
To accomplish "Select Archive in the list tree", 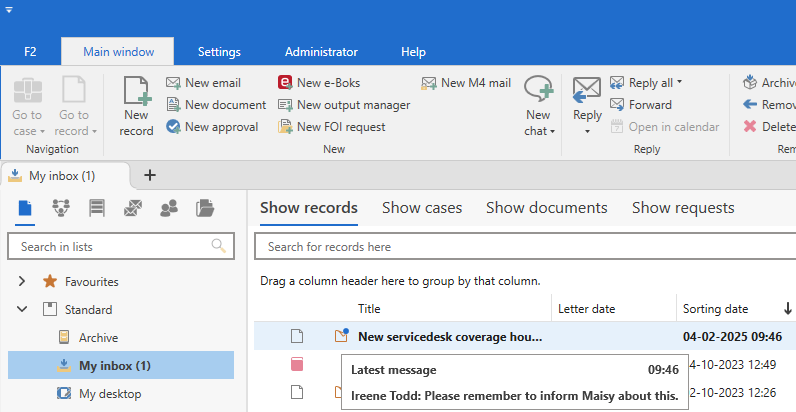I will tap(98, 338).
